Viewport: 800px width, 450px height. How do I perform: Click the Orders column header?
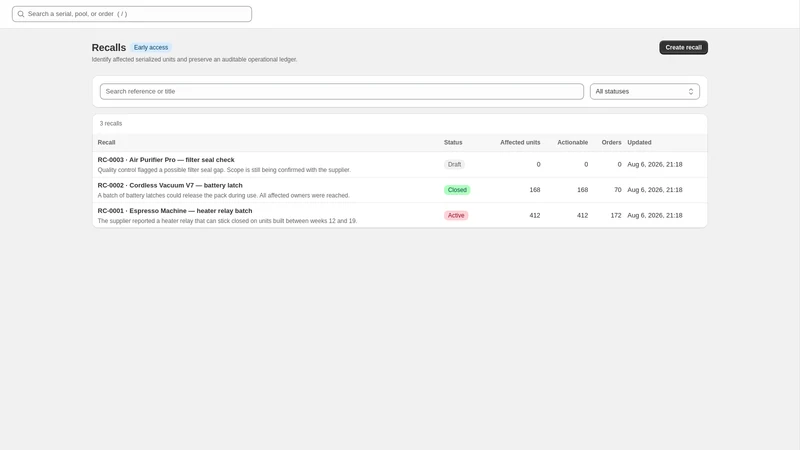coord(611,142)
